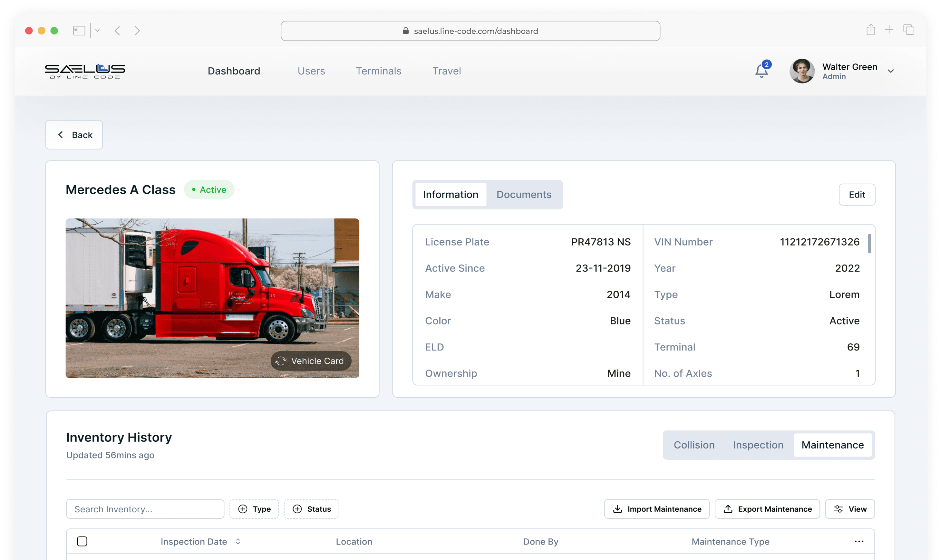Image resolution: width=940 pixels, height=560 pixels.
Task: Open the Terminals menu item
Action: click(x=379, y=71)
